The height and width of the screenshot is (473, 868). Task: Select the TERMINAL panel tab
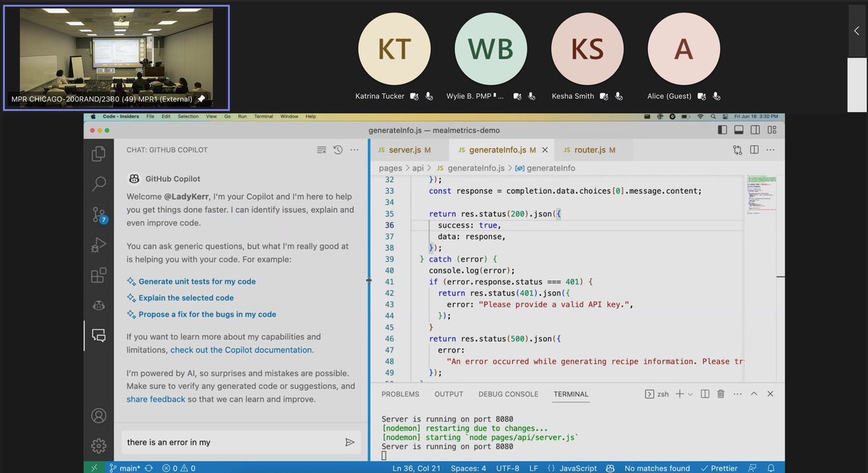(571, 394)
